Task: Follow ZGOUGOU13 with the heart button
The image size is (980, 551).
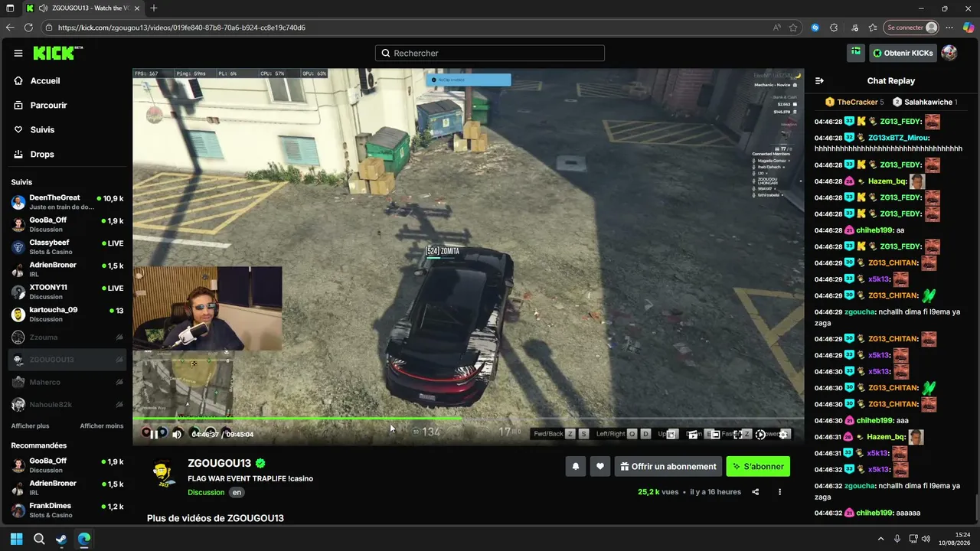Action: (x=600, y=466)
